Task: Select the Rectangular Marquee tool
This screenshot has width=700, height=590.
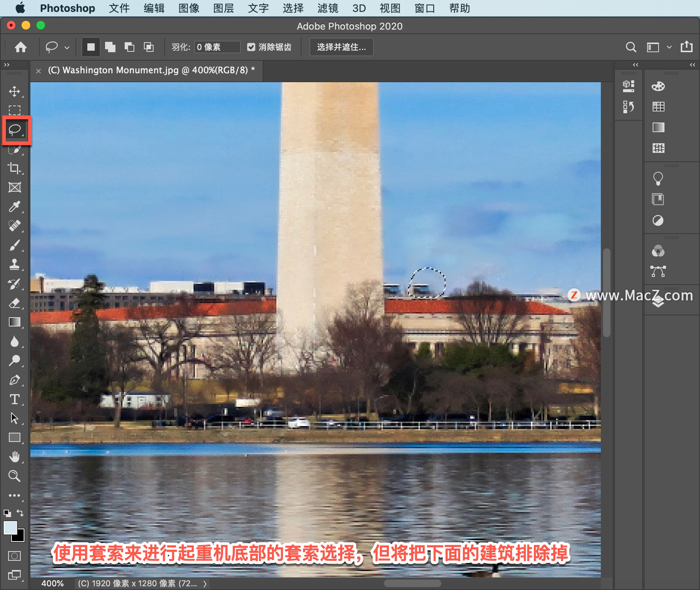Action: click(14, 110)
